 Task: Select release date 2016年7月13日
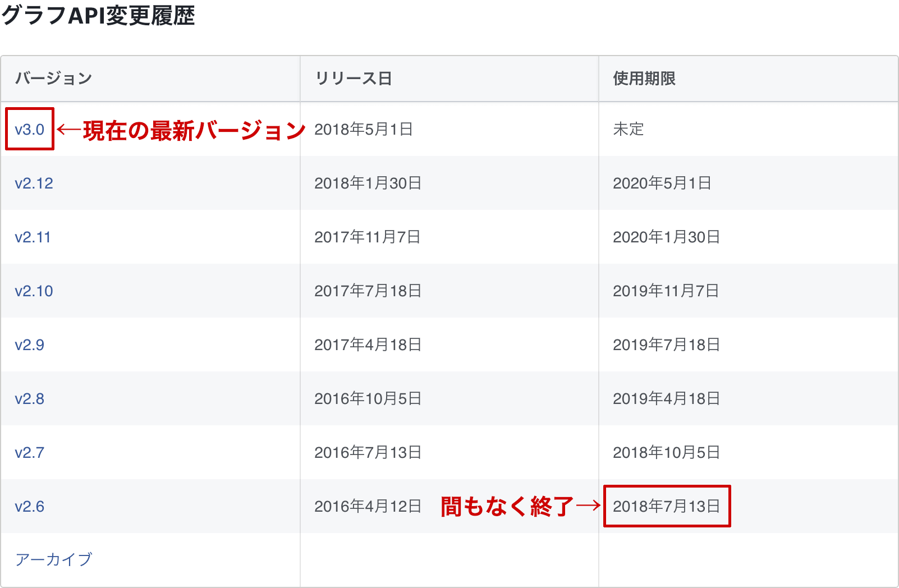[368, 453]
